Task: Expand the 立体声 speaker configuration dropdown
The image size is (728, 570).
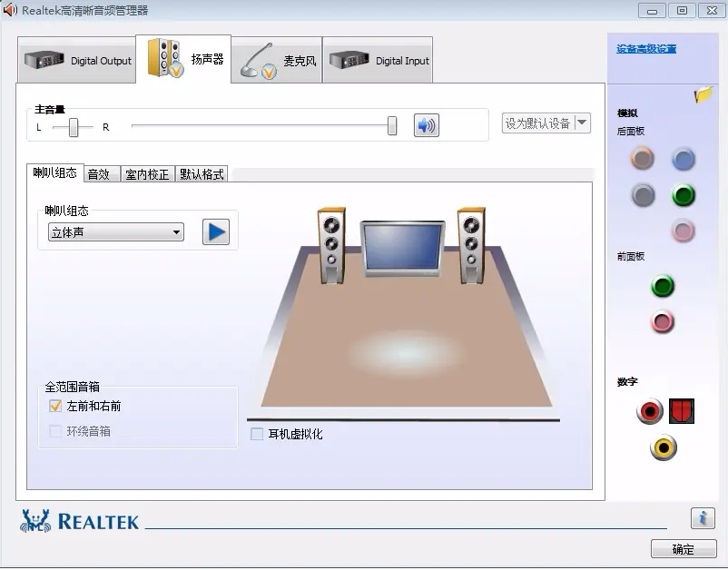Action: tap(116, 232)
